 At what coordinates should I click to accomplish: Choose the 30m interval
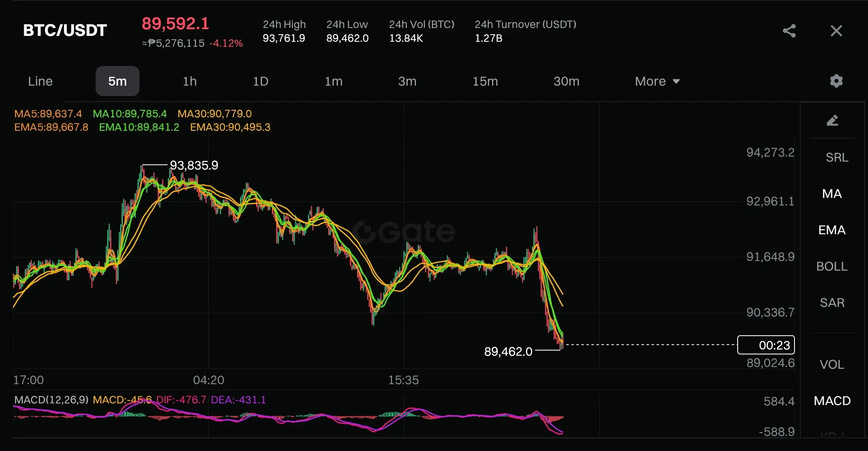[566, 81]
